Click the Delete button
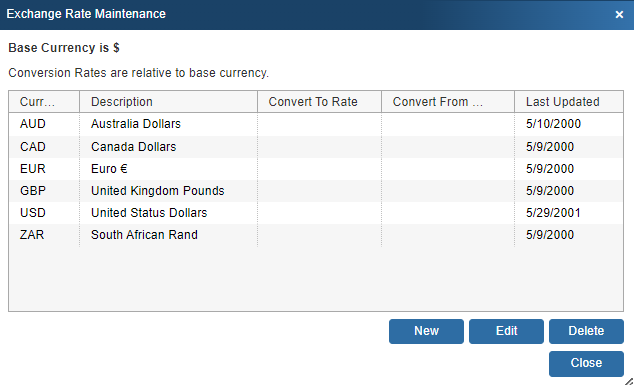634x385 pixels. click(x=586, y=331)
